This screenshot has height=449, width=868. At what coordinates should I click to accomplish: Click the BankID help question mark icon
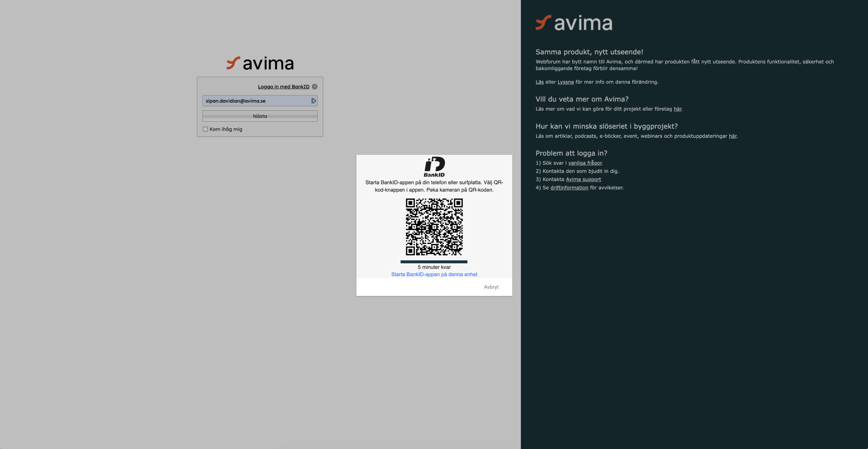pyautogui.click(x=314, y=87)
